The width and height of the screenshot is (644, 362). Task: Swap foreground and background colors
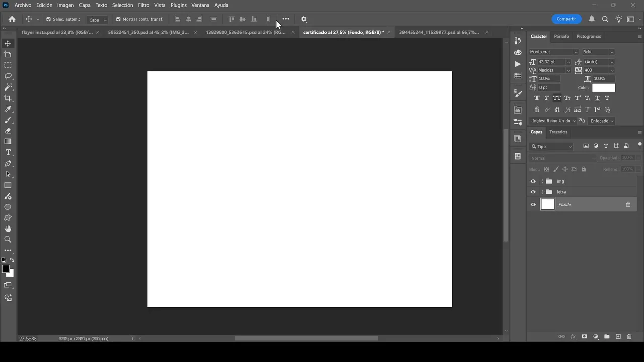[x=12, y=260]
